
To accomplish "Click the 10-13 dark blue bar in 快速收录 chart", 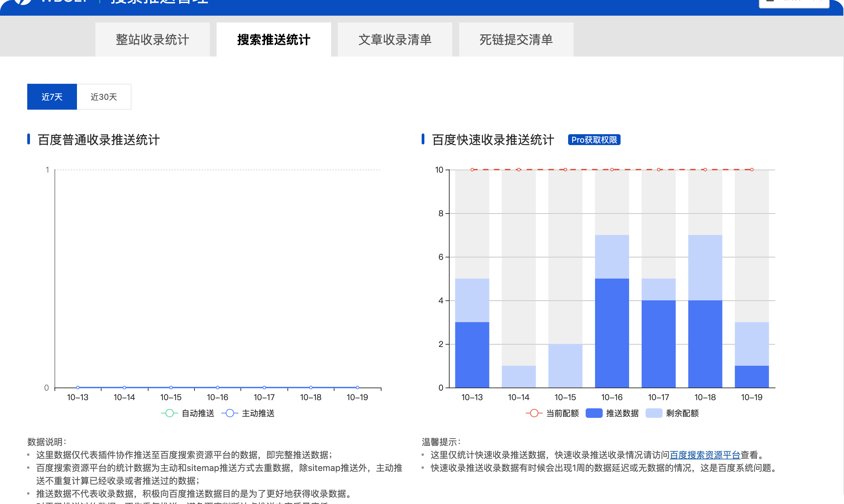I will [x=472, y=355].
